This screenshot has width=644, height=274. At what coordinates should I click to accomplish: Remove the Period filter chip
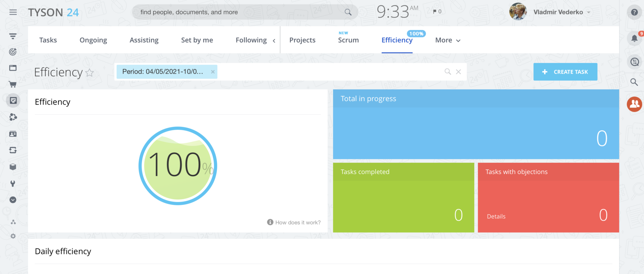pyautogui.click(x=213, y=72)
